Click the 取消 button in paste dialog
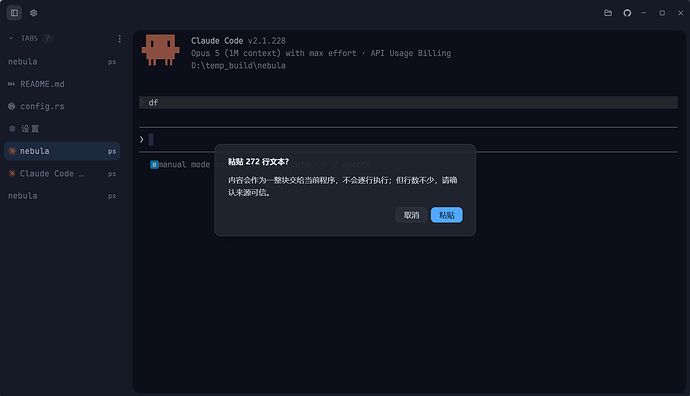The width and height of the screenshot is (690, 396). point(411,215)
